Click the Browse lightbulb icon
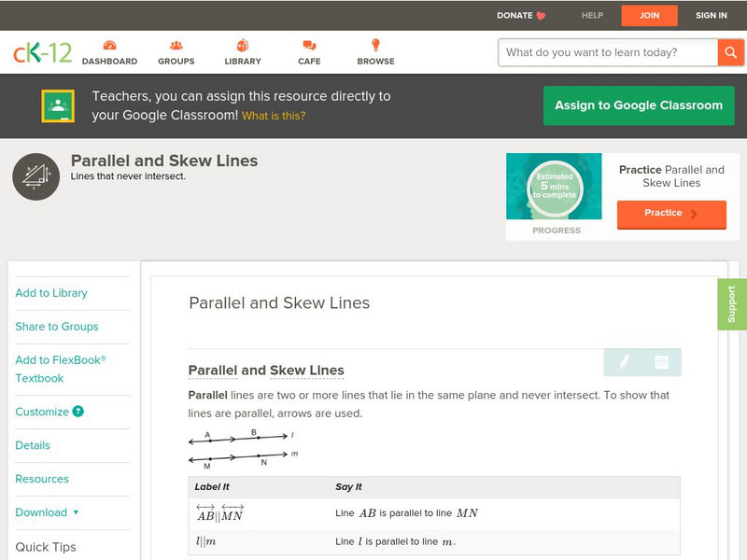 pos(375,46)
